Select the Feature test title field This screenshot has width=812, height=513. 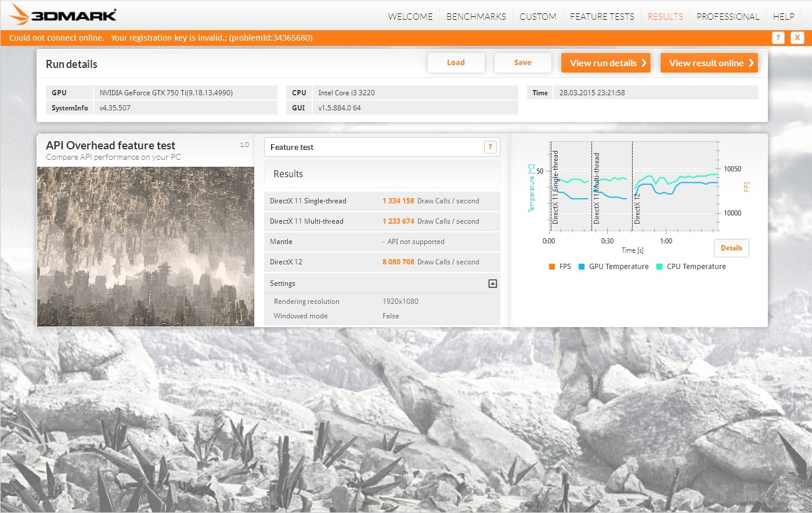point(382,147)
